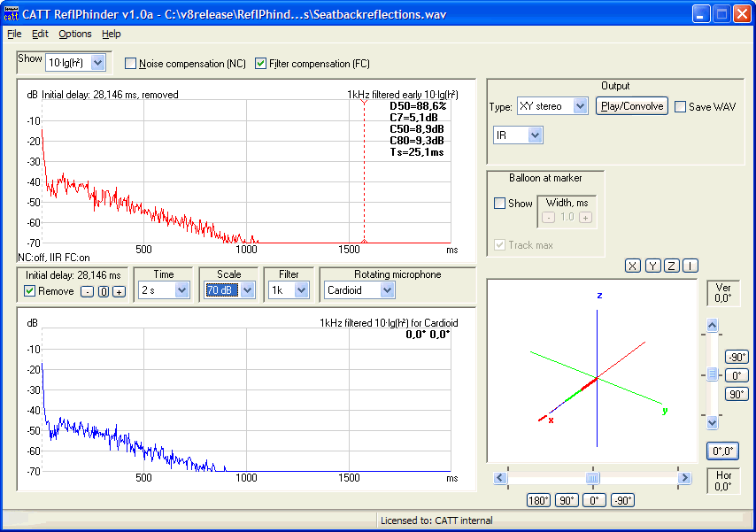Click the Play/Convolve button
The image size is (756, 532).
tap(631, 106)
